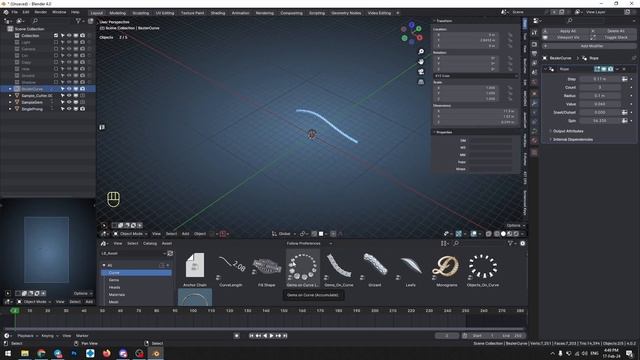Select the Leafs asset
The height and width of the screenshot is (360, 640).
pyautogui.click(x=411, y=268)
